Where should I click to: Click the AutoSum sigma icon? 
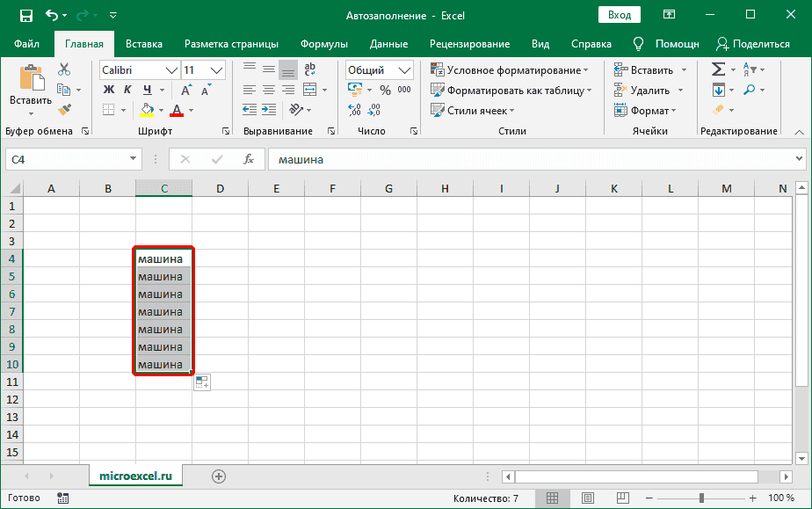point(718,69)
